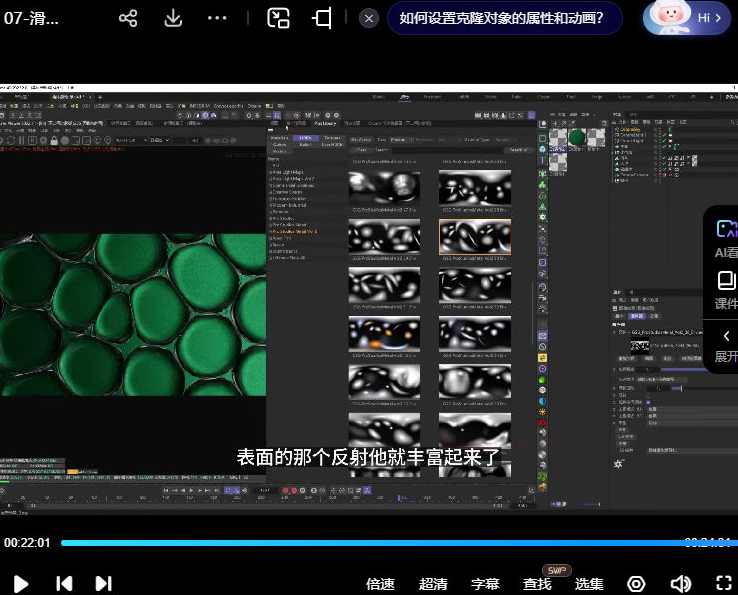Select the green sphere material thumbnail
Viewport: 738px width, 595px height.
click(x=577, y=138)
